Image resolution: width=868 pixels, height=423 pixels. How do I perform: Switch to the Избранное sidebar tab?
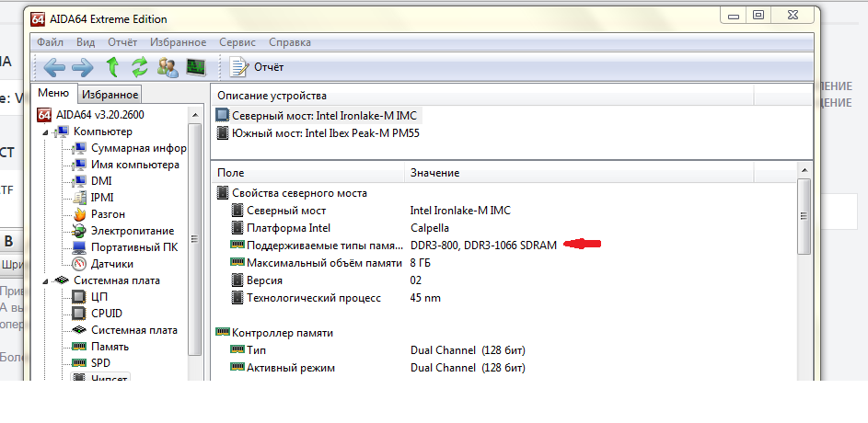point(110,95)
